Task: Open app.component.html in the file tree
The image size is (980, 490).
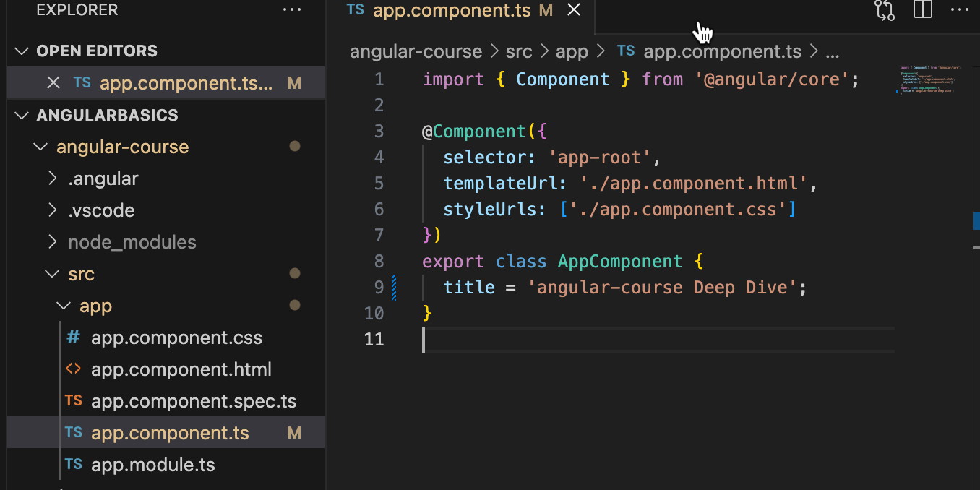Action: (181, 369)
